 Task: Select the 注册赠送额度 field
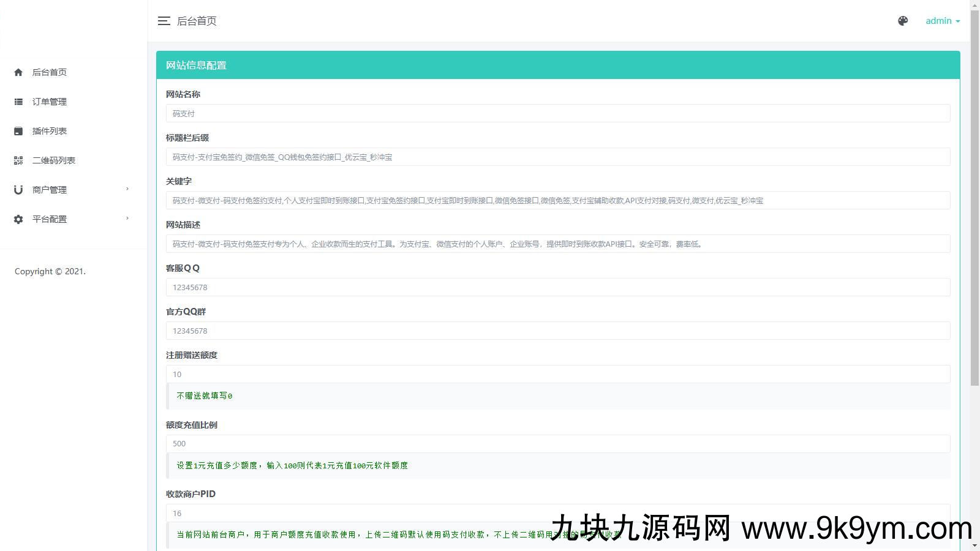557,374
